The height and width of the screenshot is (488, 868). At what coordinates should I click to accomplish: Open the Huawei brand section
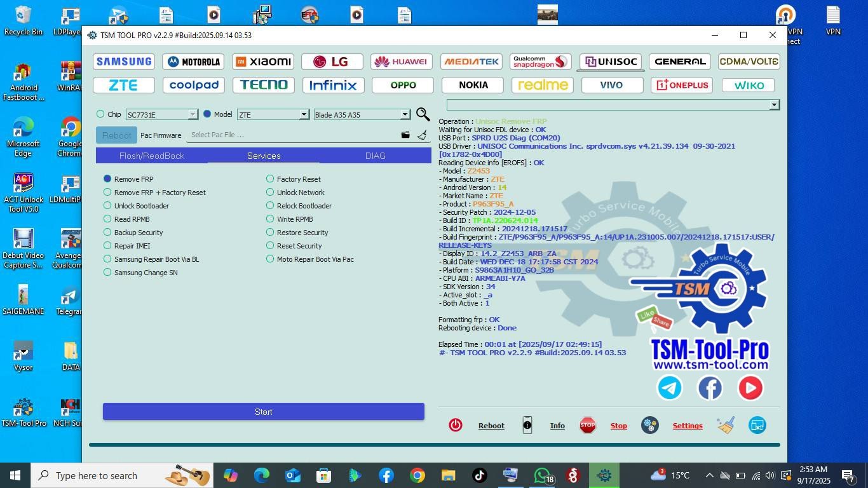pyautogui.click(x=402, y=62)
